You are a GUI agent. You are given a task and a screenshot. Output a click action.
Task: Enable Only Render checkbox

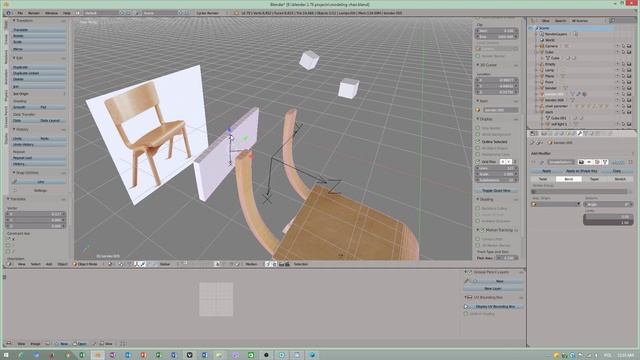click(x=478, y=128)
